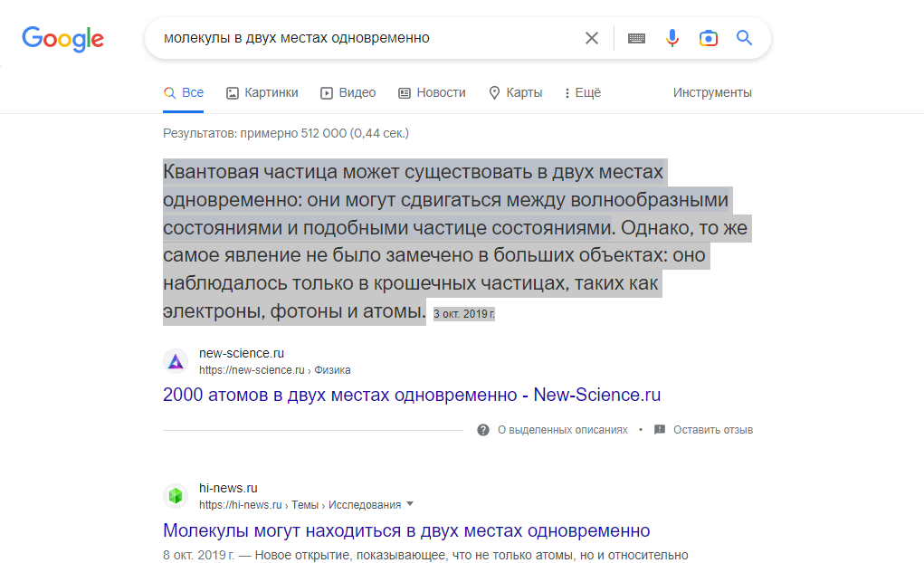924x563 pixels.
Task: Open search by image camera icon
Action: [709, 38]
